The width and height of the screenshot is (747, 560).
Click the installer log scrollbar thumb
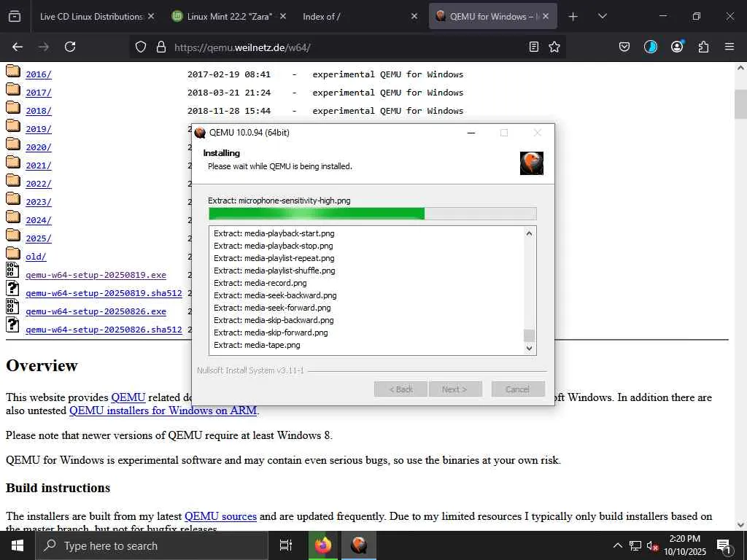coord(529,335)
